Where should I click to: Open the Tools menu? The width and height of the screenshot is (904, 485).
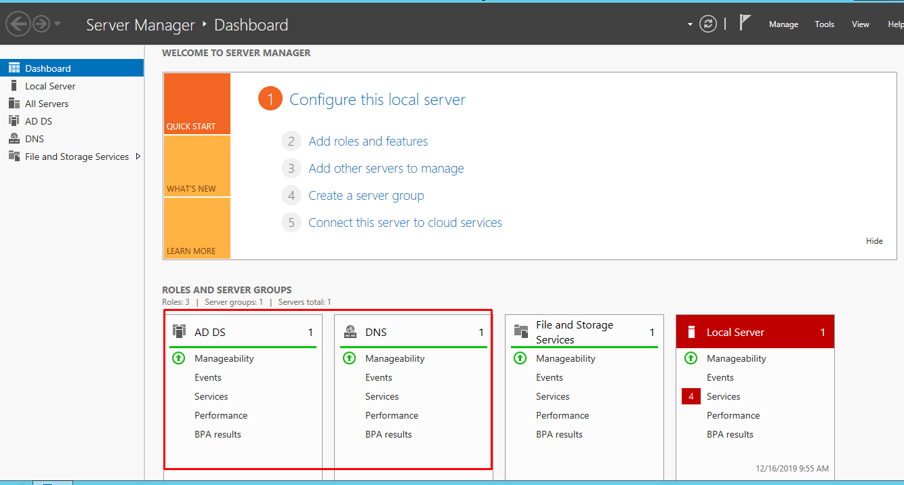pos(824,24)
